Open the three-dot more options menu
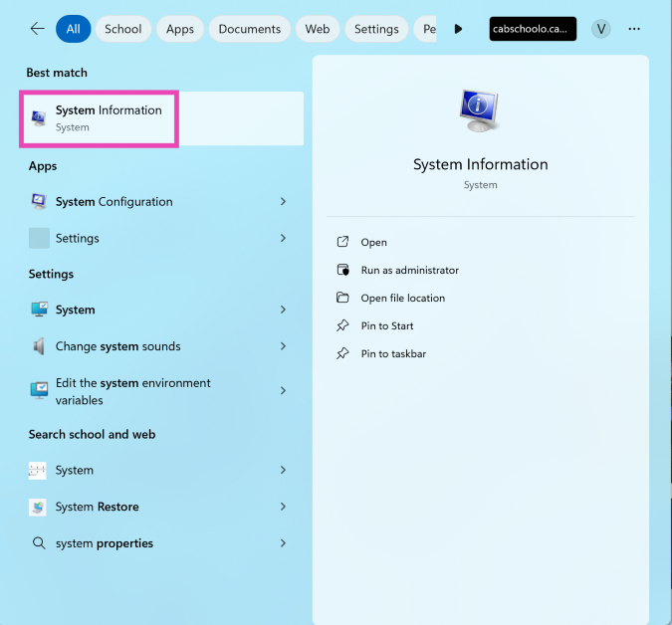This screenshot has width=672, height=625. [634, 29]
